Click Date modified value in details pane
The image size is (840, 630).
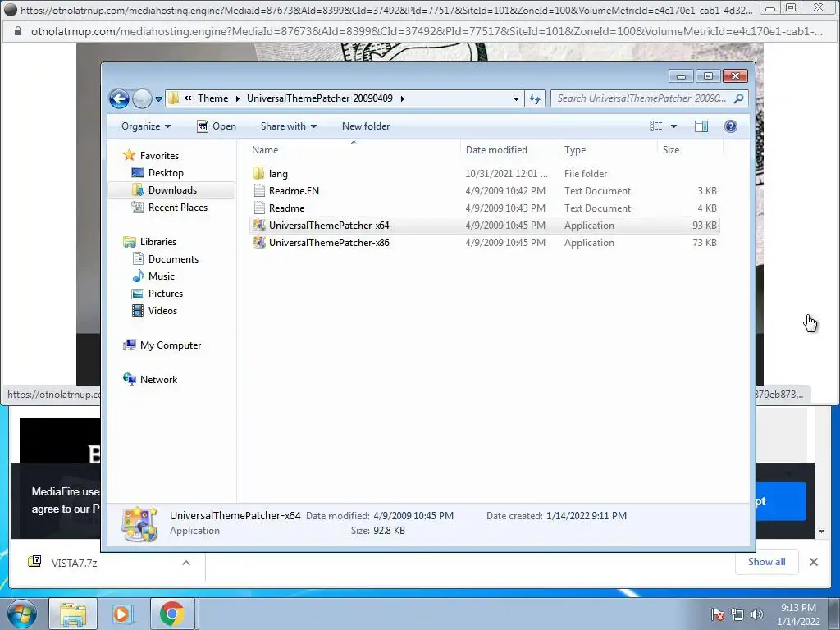tap(413, 516)
